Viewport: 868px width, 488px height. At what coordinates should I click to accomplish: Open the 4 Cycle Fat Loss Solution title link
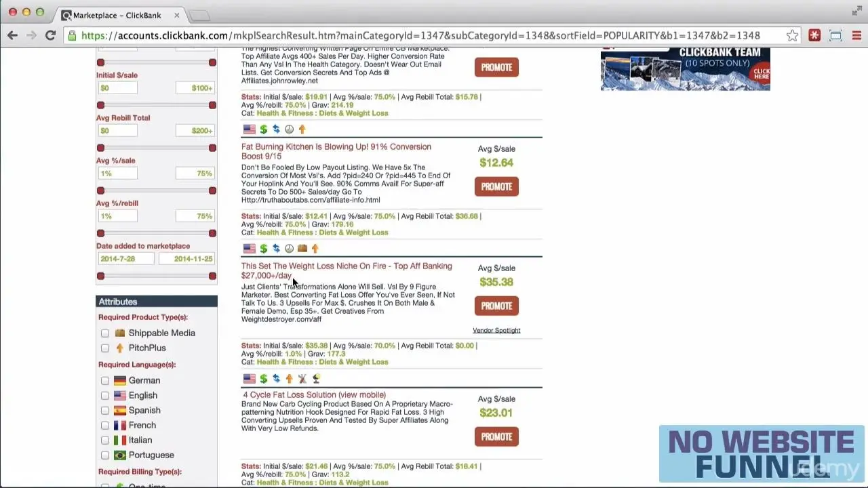point(315,394)
